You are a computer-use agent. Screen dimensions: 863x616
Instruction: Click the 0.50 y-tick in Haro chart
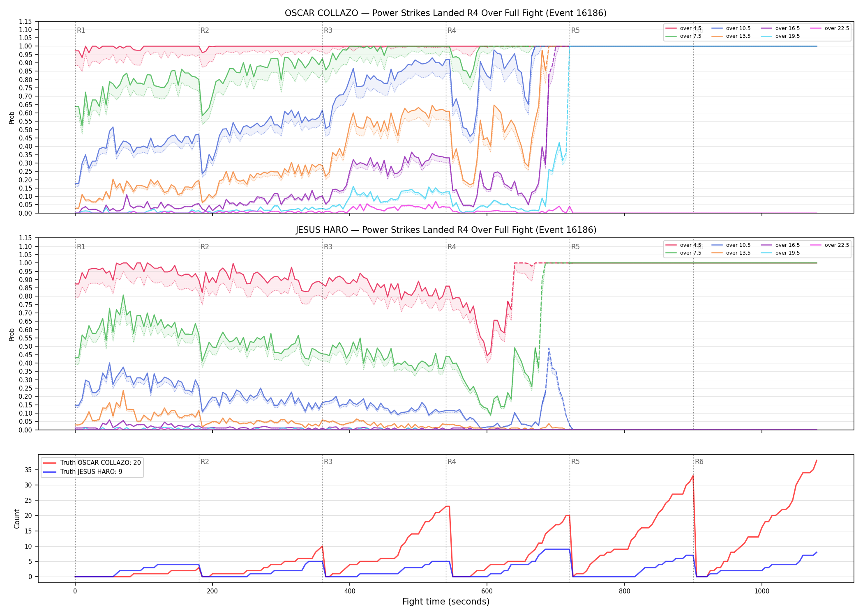tap(25, 347)
